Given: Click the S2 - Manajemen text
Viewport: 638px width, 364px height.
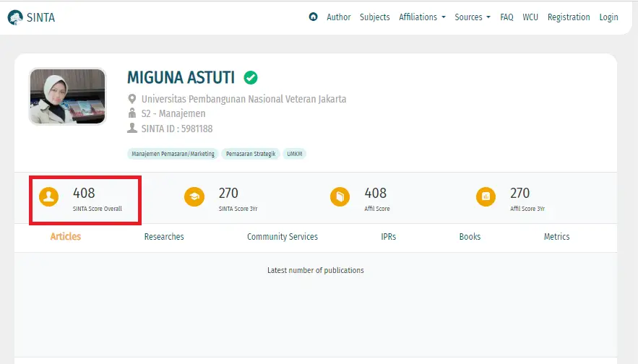Looking at the screenshot, I should (x=173, y=113).
